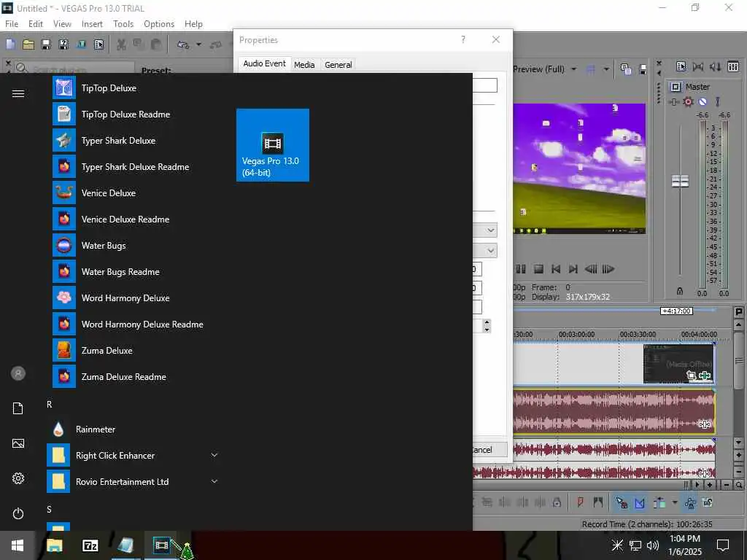Viewport: 747px width, 560px height.
Task: Go to end in preview transport
Action: [x=573, y=269]
